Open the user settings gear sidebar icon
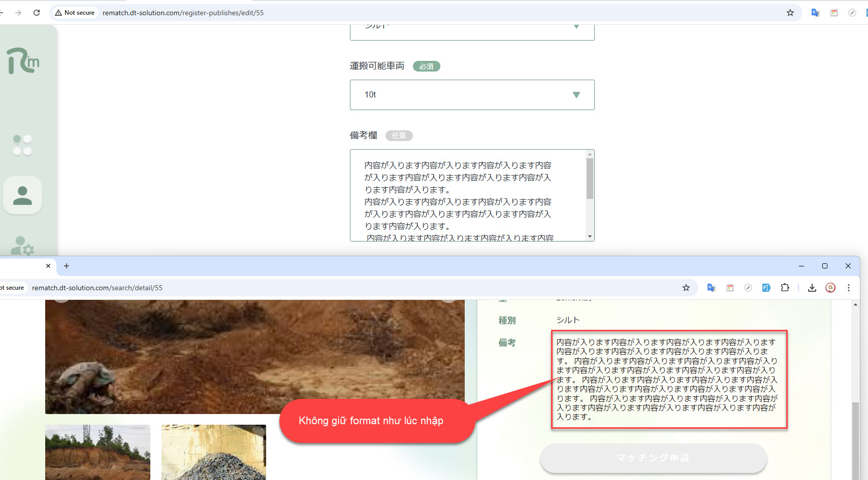 (22, 246)
